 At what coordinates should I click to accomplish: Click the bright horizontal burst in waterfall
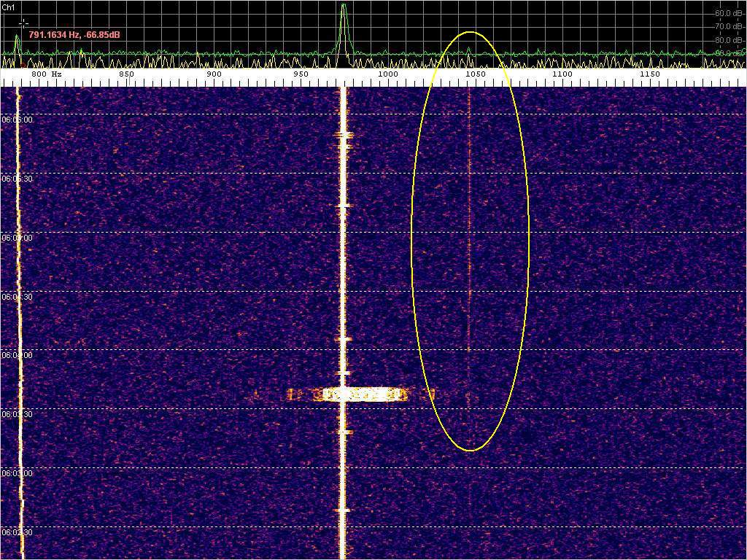365,394
